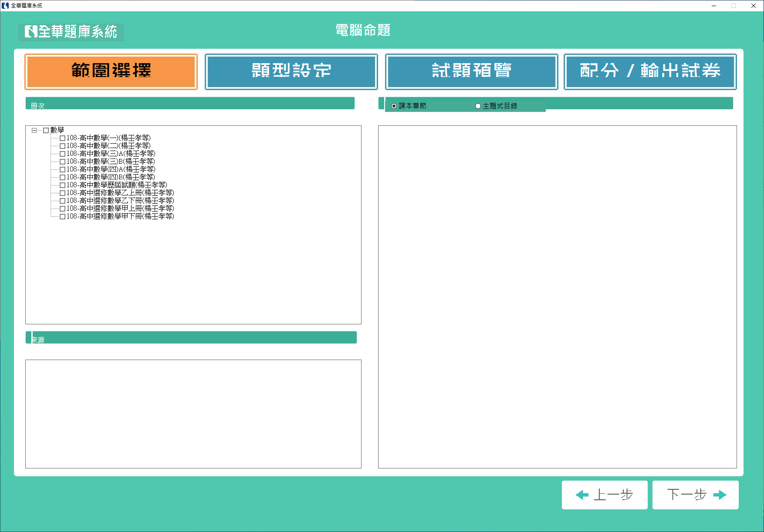Select the 108-高中數學(三)A checkbox
This screenshot has width=764, height=532.
pyautogui.click(x=62, y=154)
